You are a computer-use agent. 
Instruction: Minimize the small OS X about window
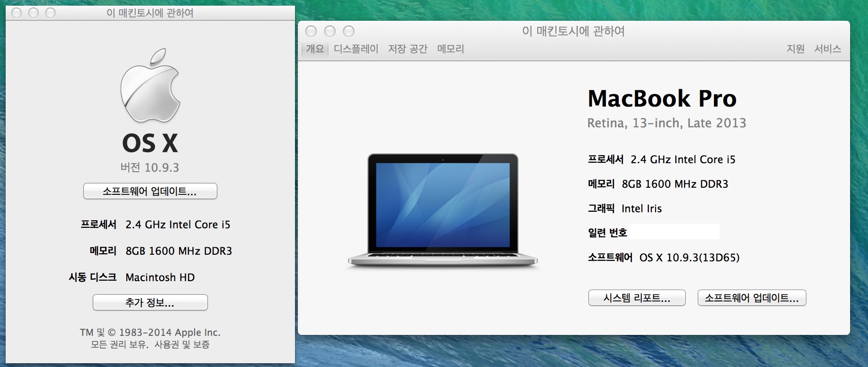(33, 13)
